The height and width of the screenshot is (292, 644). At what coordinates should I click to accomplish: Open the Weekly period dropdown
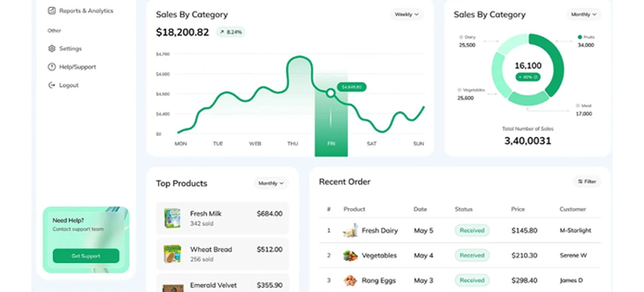[x=407, y=14]
